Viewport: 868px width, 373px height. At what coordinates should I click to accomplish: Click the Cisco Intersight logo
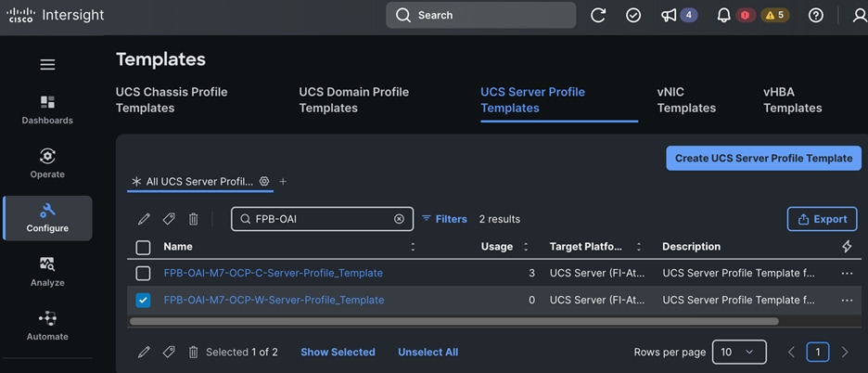point(56,15)
